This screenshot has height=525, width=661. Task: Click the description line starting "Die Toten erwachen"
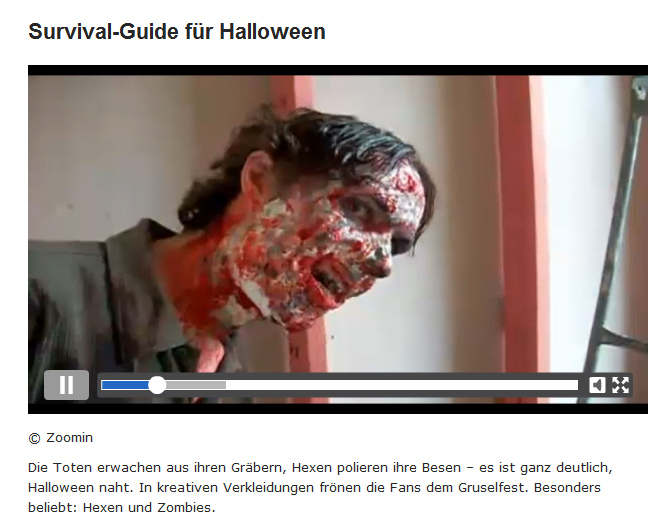coord(320,468)
